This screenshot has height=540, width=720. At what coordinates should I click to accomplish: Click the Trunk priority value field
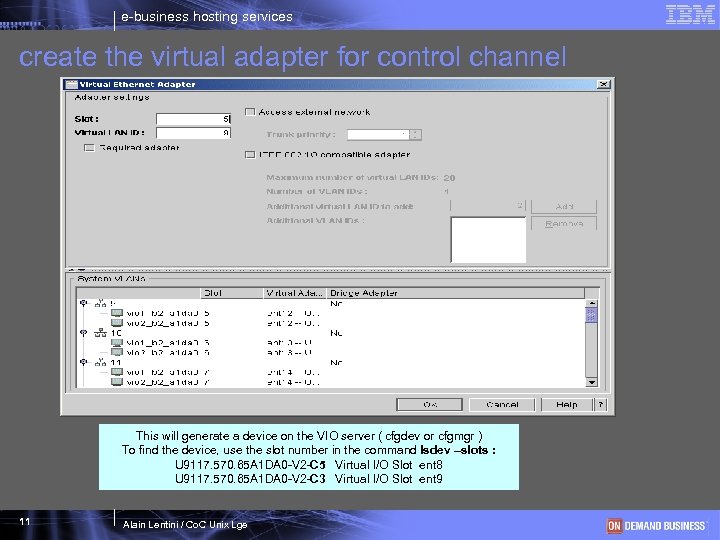click(378, 135)
